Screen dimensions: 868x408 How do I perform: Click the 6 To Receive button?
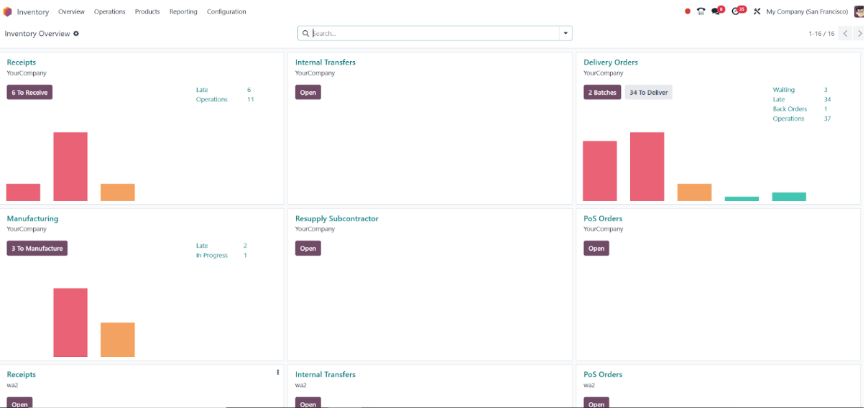tap(29, 92)
